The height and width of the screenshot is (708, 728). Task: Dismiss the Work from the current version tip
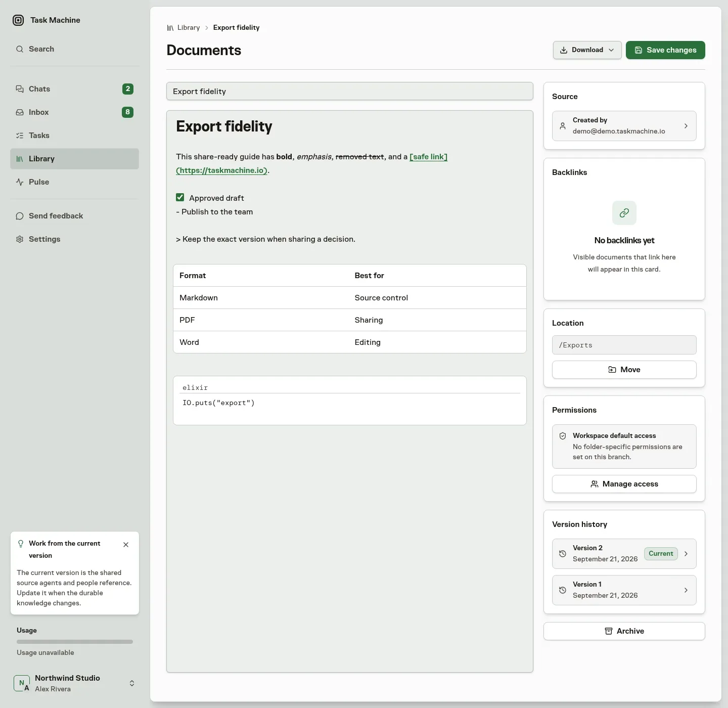click(x=126, y=545)
